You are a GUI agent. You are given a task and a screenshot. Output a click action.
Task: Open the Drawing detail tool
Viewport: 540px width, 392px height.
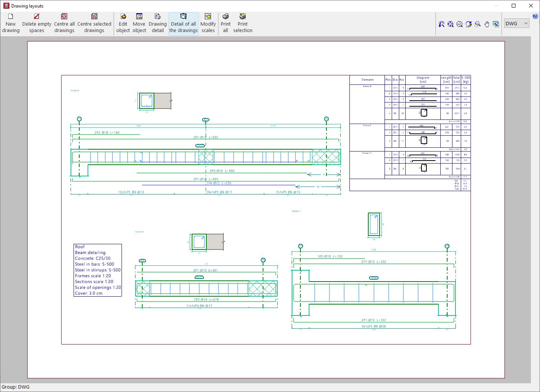pyautogui.click(x=158, y=23)
